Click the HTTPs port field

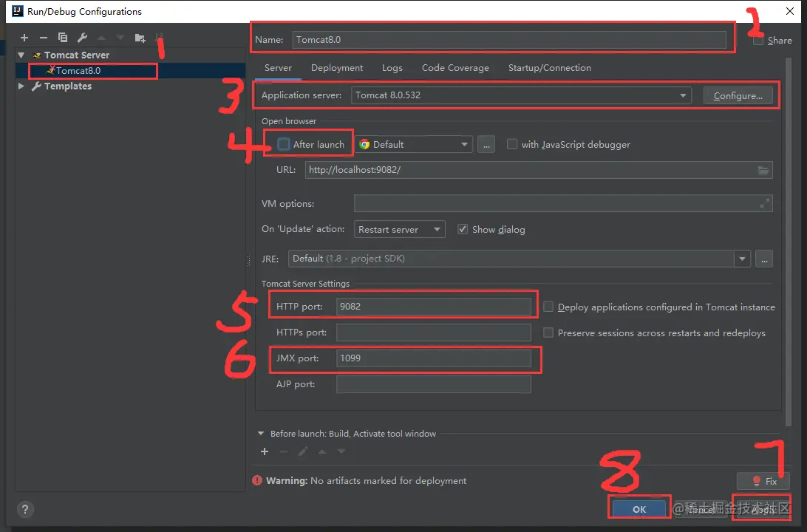[x=433, y=332]
